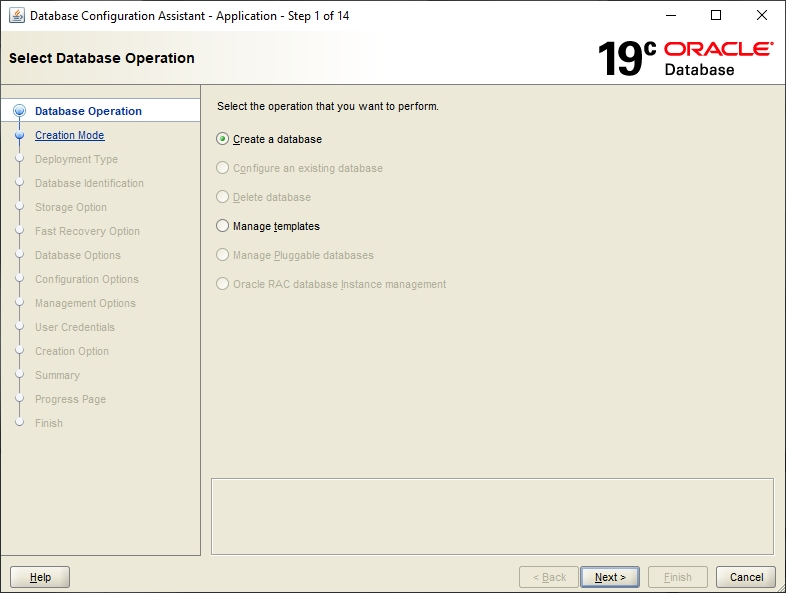Click the Oracle 19c Database logo
The width and height of the screenshot is (786, 593).
pyautogui.click(x=685, y=58)
